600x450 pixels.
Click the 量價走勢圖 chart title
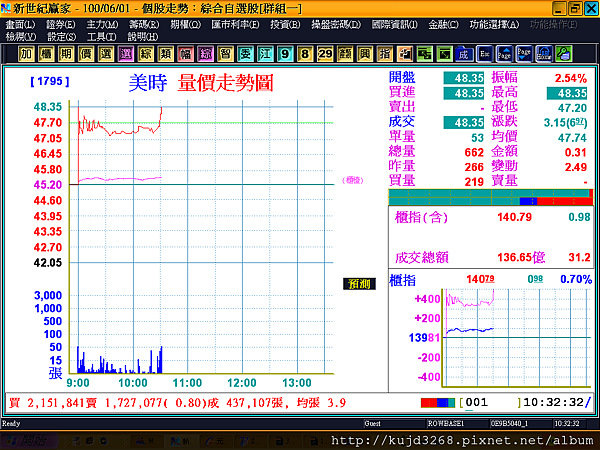(225, 83)
